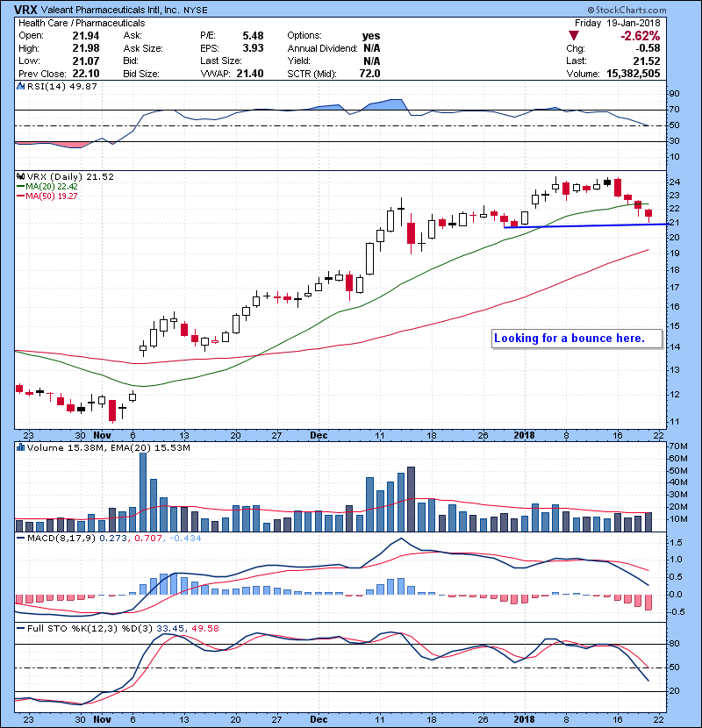Click the Valeant Pharmaceuticals Intl, Inc. name

pos(111,10)
